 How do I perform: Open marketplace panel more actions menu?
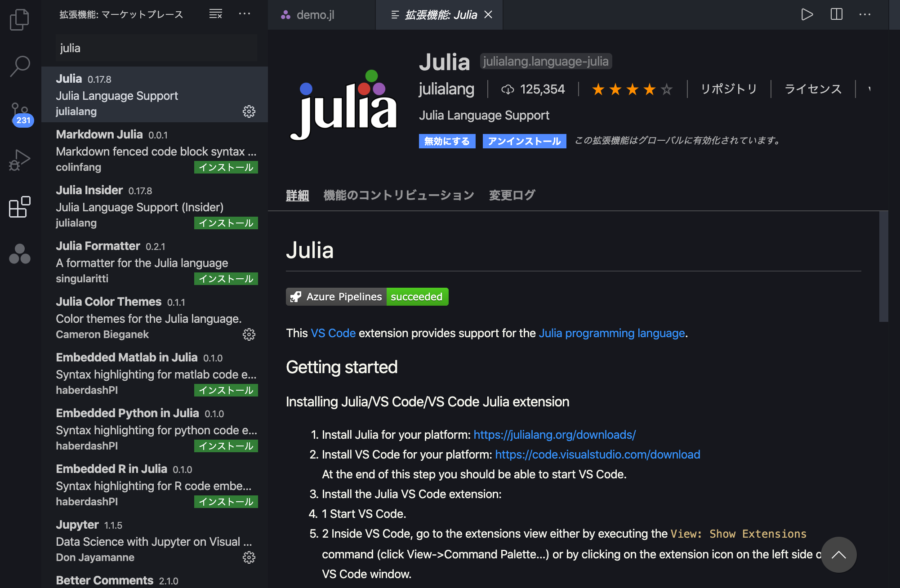[245, 14]
